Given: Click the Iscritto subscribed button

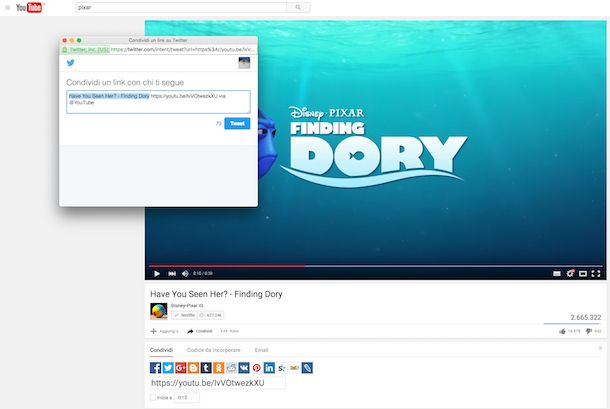Looking at the screenshot, I should (x=184, y=315).
